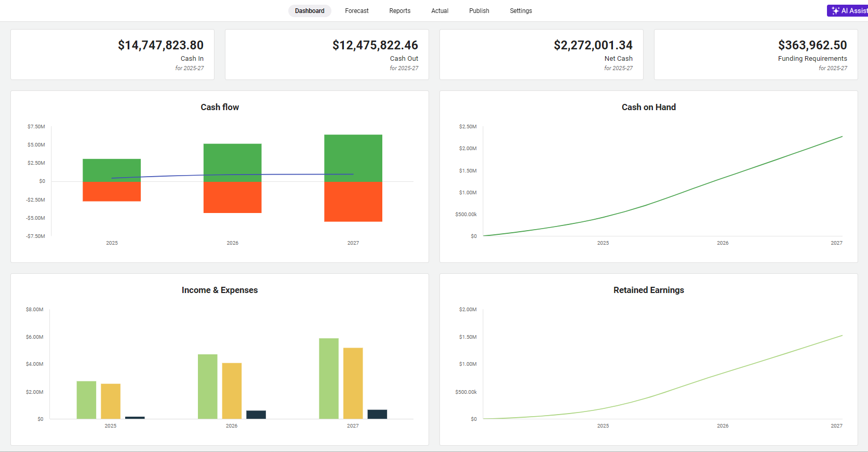Click the $8.00M axis label in Income & Expenses
Image resolution: width=868 pixels, height=452 pixels.
tap(35, 310)
